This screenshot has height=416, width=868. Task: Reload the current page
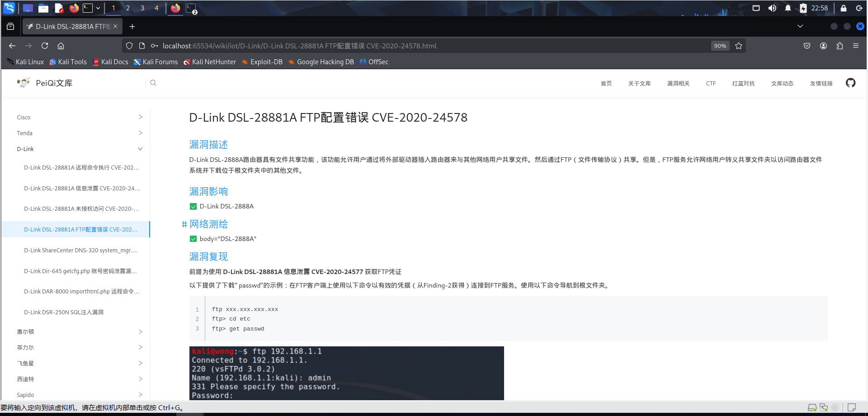(45, 46)
